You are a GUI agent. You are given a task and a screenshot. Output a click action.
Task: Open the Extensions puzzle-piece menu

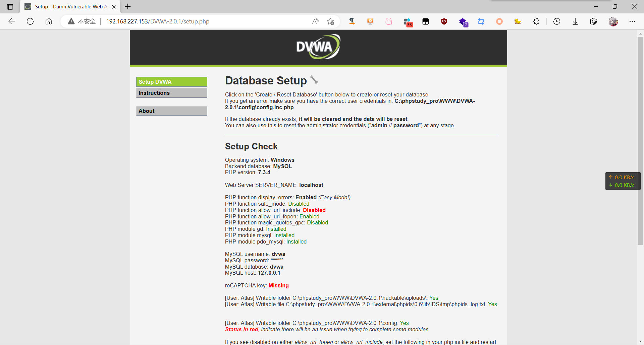click(536, 21)
